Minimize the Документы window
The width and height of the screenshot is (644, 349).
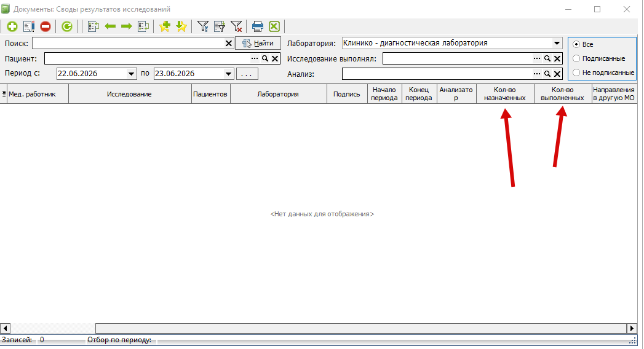568,9
